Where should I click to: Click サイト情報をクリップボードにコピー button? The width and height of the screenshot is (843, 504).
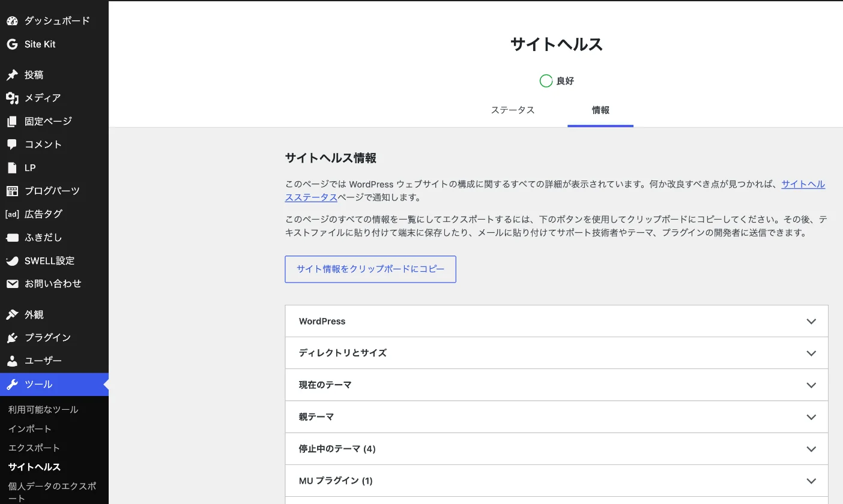tap(370, 269)
